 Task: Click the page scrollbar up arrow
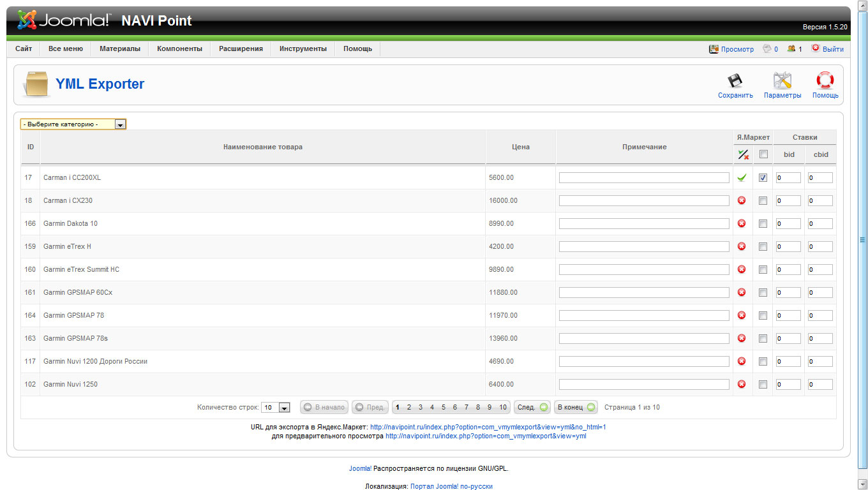[862, 5]
